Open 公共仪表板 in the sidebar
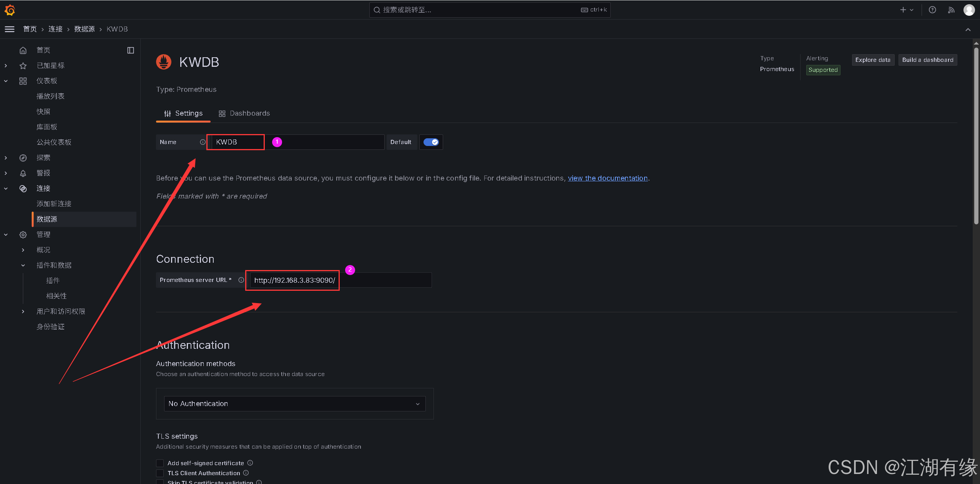 (54, 143)
